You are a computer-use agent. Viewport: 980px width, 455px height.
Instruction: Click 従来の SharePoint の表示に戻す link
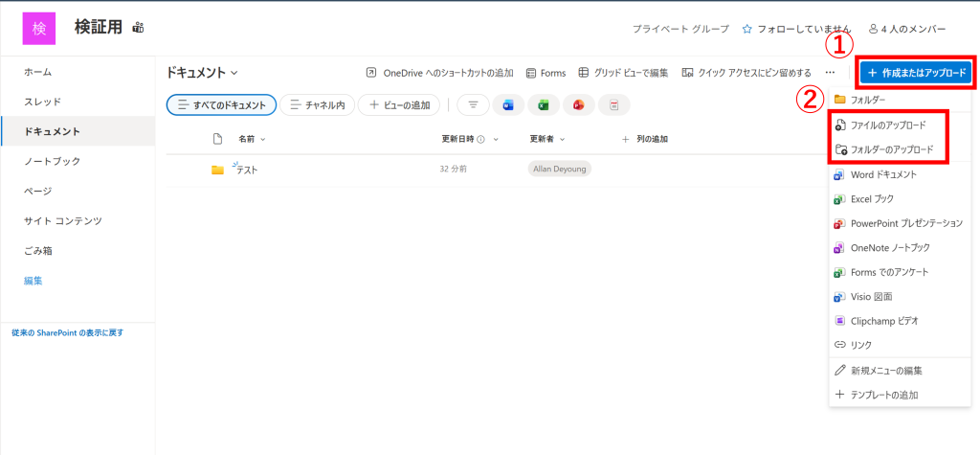[x=67, y=332]
